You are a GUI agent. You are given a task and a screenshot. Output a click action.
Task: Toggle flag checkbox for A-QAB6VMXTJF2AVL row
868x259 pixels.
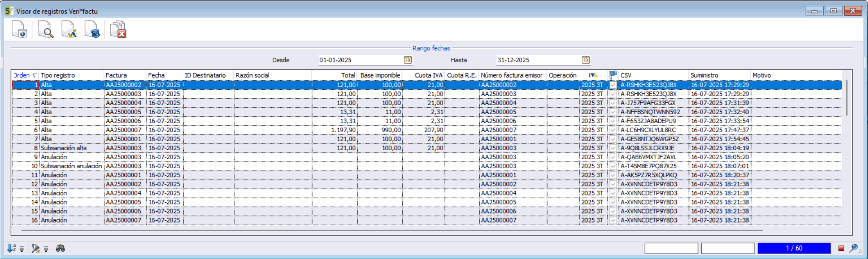point(613,157)
